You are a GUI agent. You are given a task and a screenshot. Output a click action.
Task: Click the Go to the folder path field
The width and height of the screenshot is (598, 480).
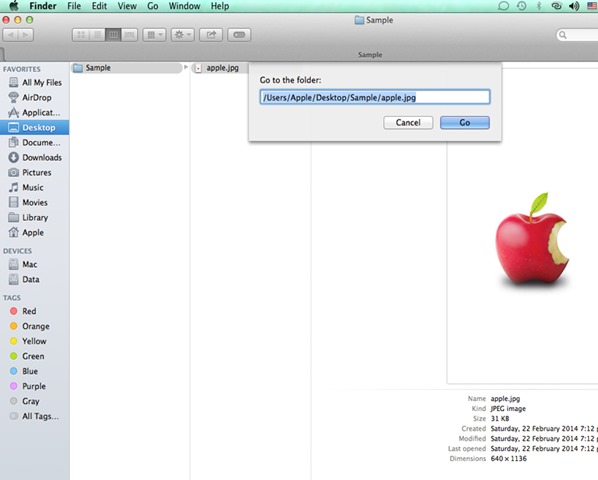pyautogui.click(x=375, y=97)
